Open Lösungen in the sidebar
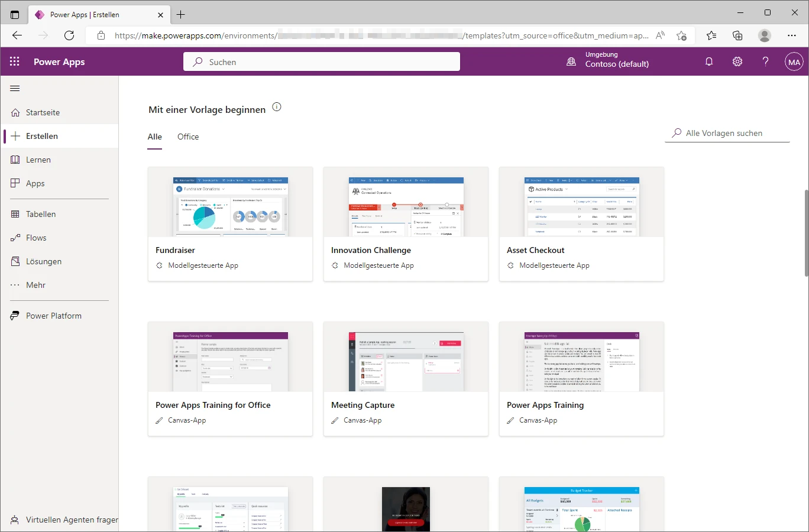This screenshot has height=532, width=809. click(x=59, y=261)
